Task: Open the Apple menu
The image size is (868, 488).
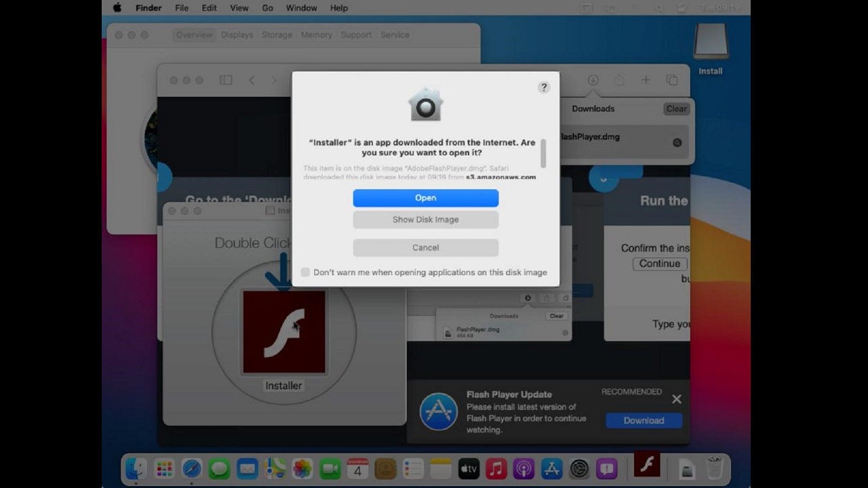Action: [x=117, y=8]
